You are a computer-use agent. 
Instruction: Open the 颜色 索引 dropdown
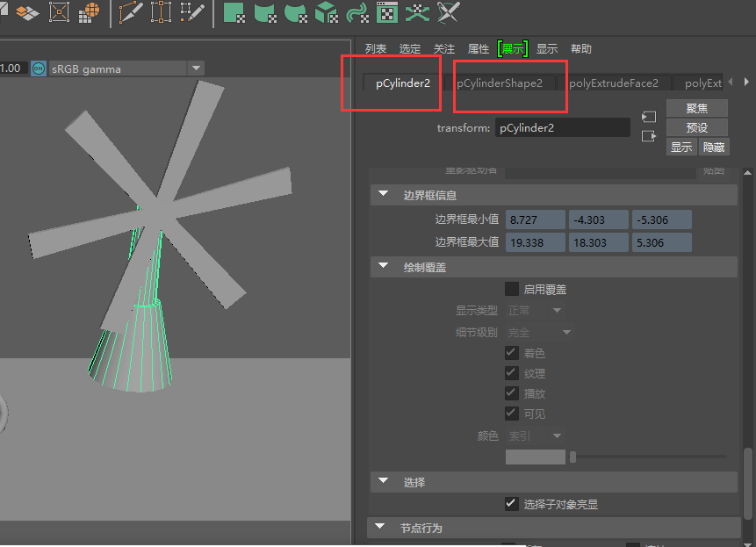click(x=536, y=435)
